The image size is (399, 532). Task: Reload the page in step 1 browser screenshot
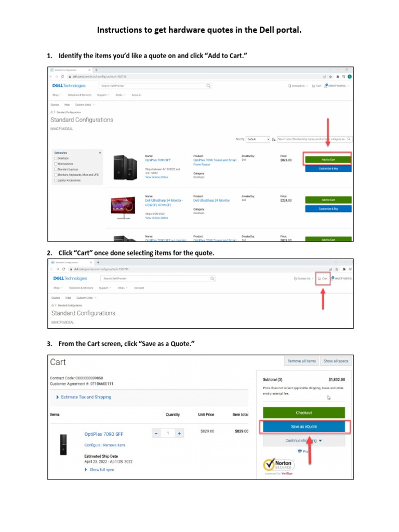pyautogui.click(x=62, y=77)
